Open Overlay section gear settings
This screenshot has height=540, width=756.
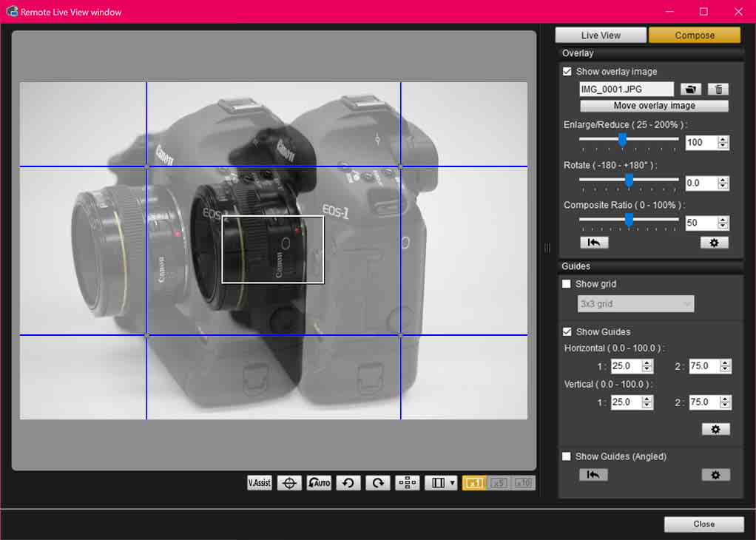(714, 243)
